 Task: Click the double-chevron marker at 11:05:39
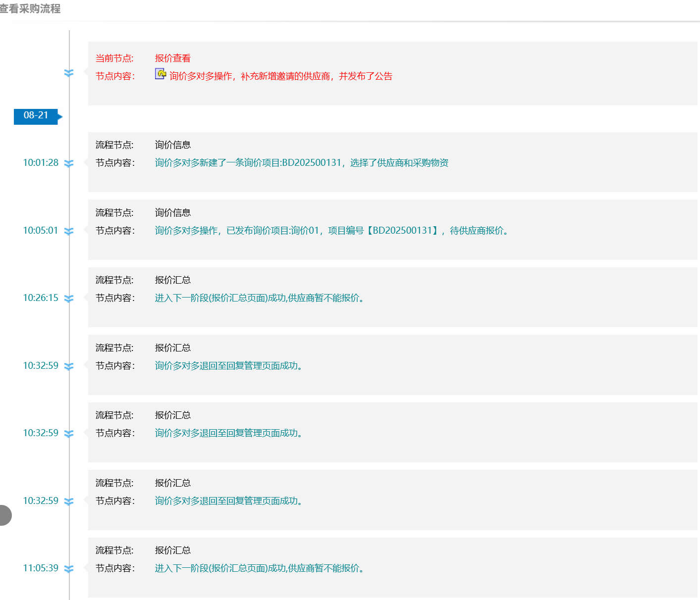(x=69, y=569)
